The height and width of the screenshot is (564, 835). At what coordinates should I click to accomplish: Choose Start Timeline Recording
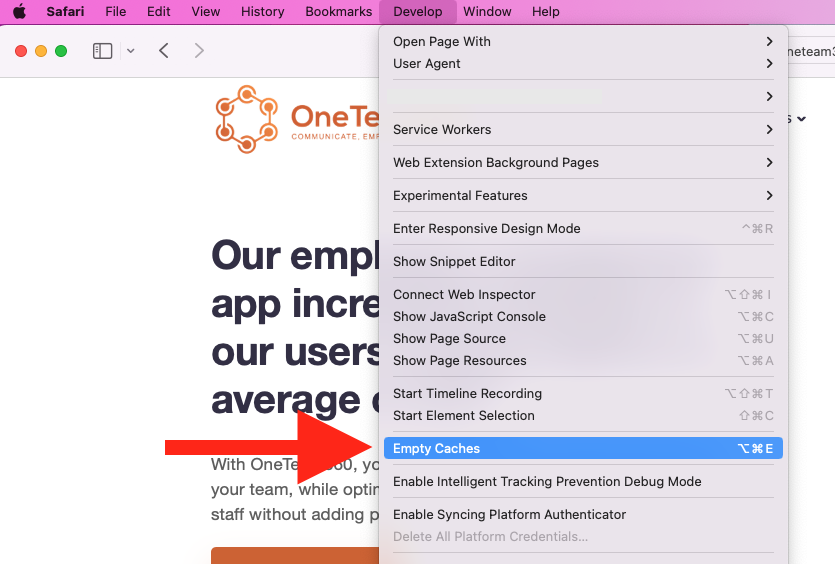[583, 394]
